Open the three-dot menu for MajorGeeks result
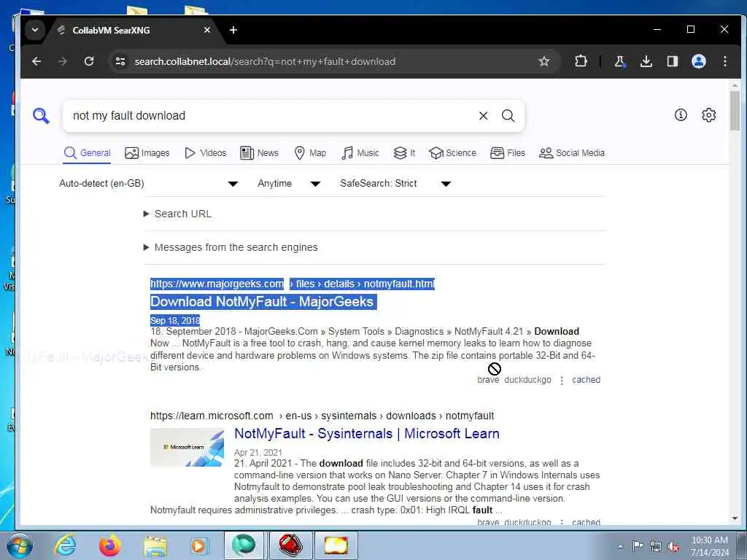 tap(562, 381)
